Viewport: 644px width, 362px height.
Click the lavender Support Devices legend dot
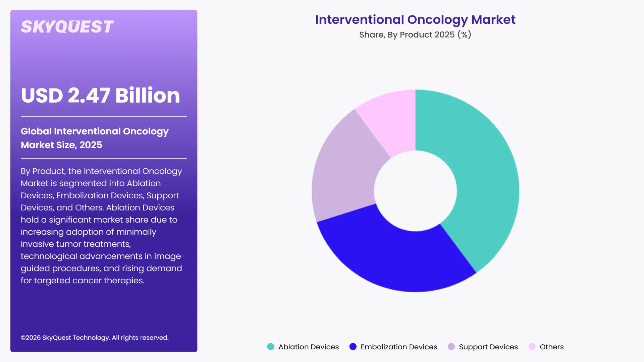[x=451, y=347]
